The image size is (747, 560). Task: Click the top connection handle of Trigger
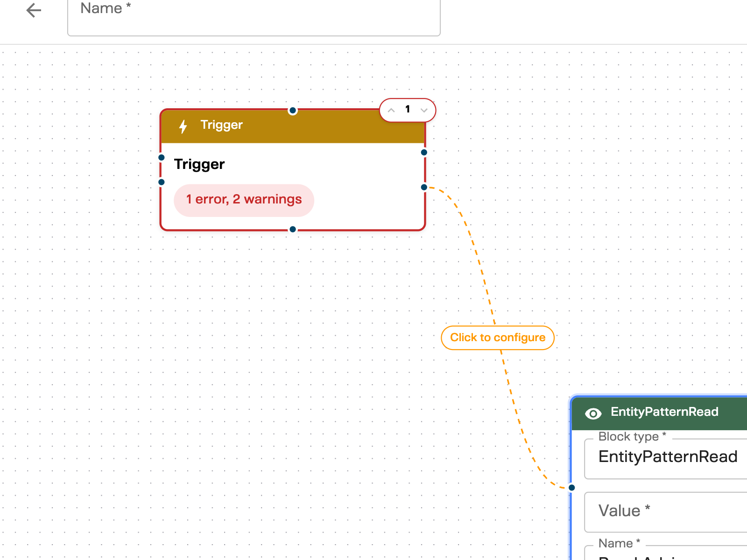pyautogui.click(x=293, y=111)
